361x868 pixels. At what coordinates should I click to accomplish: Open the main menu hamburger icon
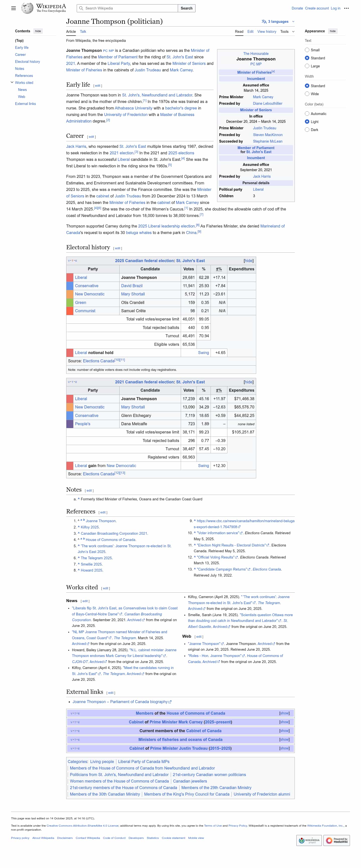point(14,8)
